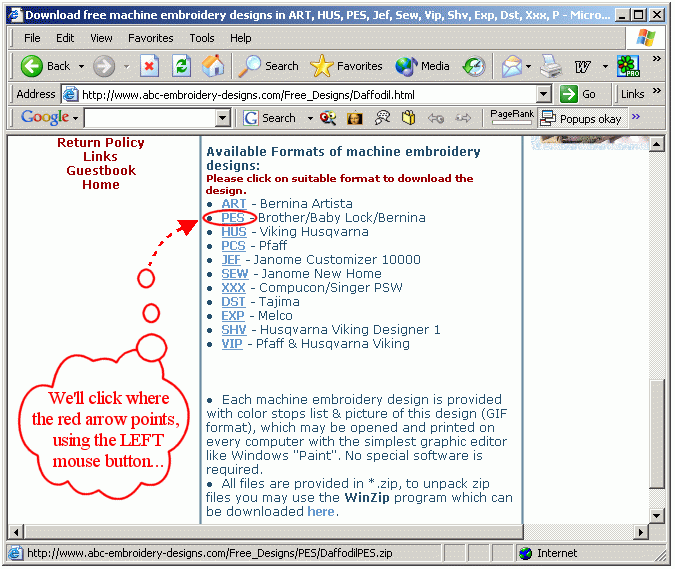Go to the Home page icon
675x569 pixels.
point(213,66)
